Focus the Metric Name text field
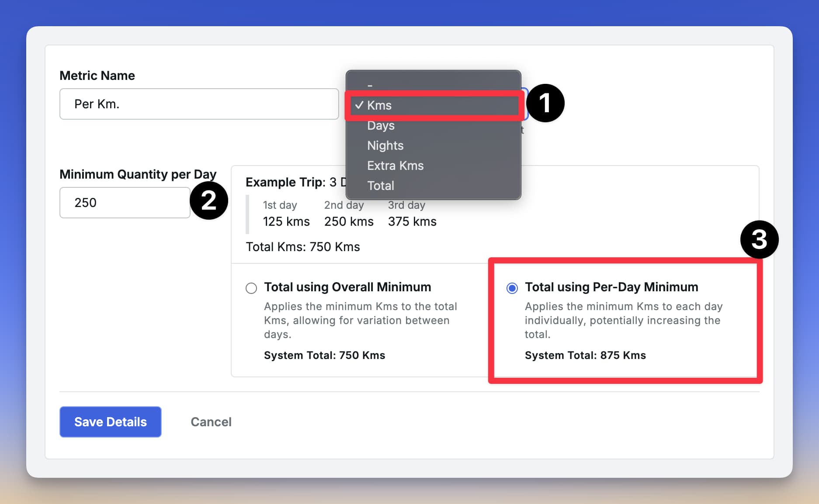 [x=199, y=104]
